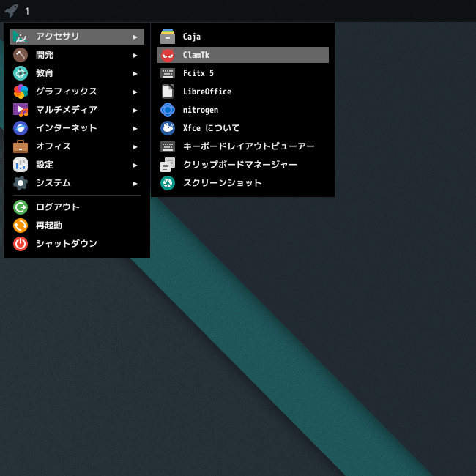Choose 再起動 to reboot
This screenshot has height=476, width=476.
click(77, 226)
